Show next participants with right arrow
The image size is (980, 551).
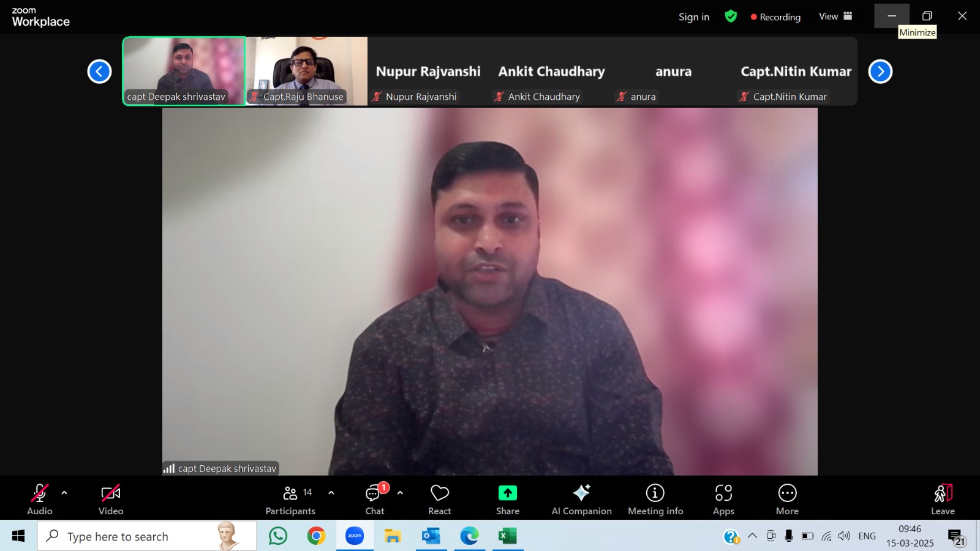pyautogui.click(x=880, y=72)
